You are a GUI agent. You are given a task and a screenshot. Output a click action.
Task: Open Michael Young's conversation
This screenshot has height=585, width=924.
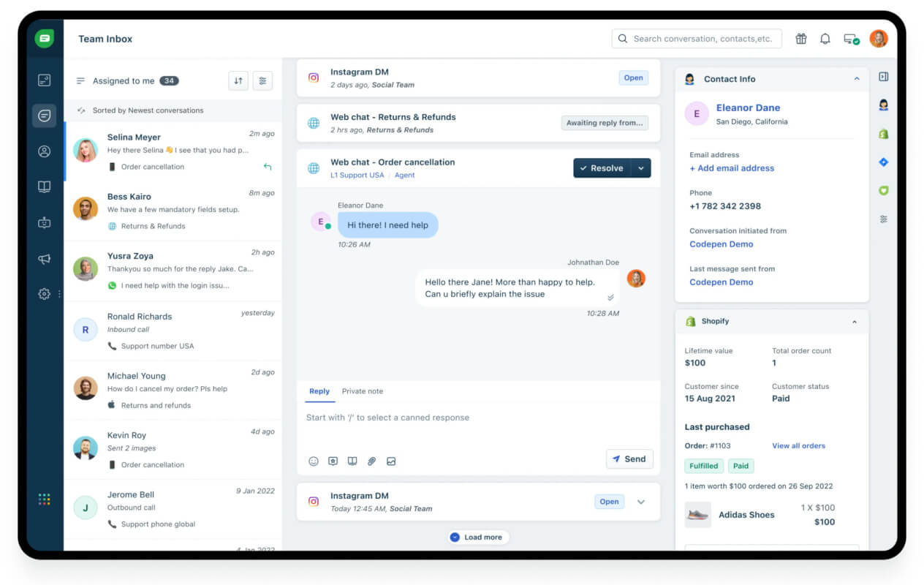coord(173,390)
